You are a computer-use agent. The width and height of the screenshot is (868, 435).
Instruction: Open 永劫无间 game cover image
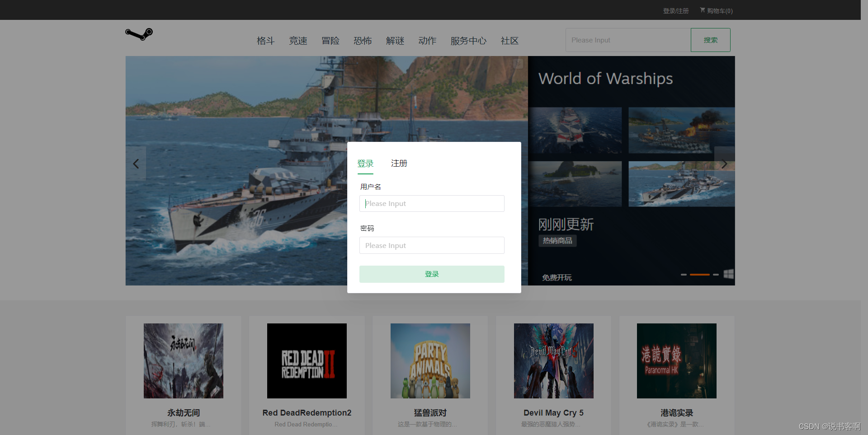[184, 361]
